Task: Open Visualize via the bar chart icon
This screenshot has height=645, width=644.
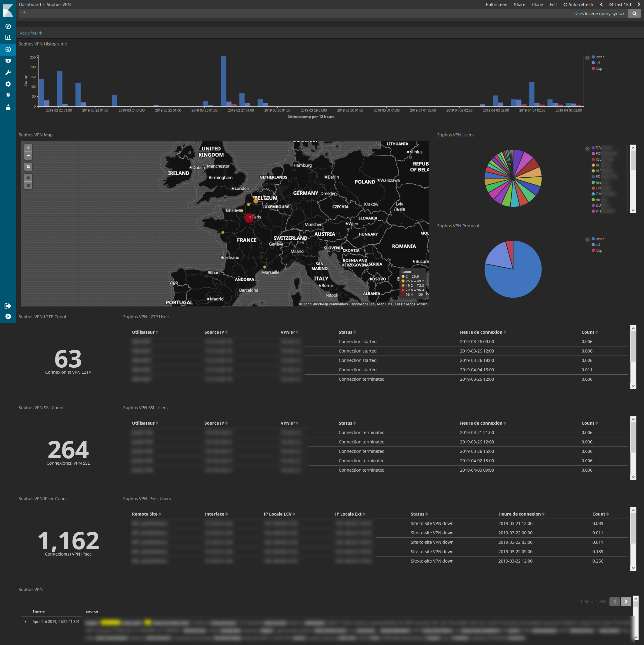Action: (x=8, y=38)
